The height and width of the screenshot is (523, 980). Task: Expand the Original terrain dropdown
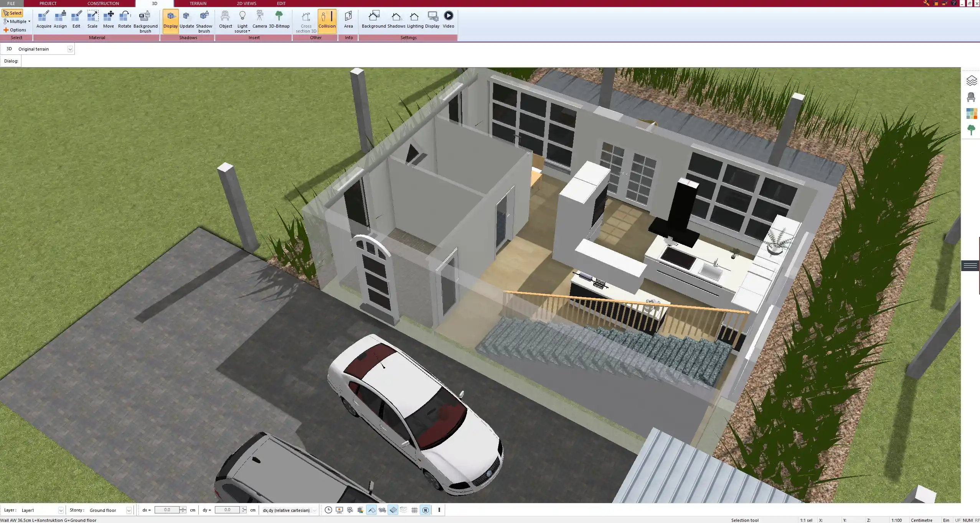pos(70,49)
